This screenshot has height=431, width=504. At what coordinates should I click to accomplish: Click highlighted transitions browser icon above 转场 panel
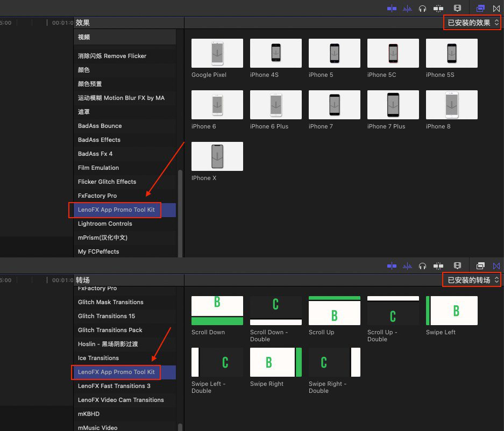click(496, 266)
